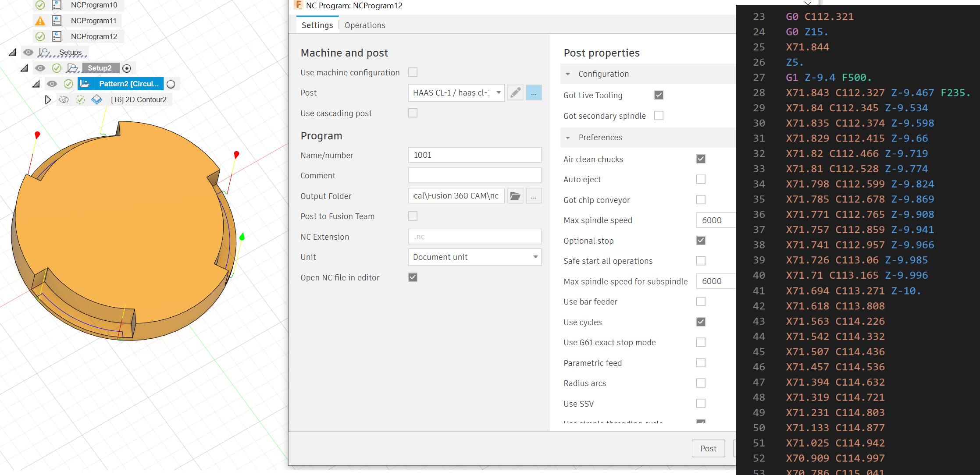Open the Post selection dropdown
The height and width of the screenshot is (475, 980).
(x=456, y=93)
